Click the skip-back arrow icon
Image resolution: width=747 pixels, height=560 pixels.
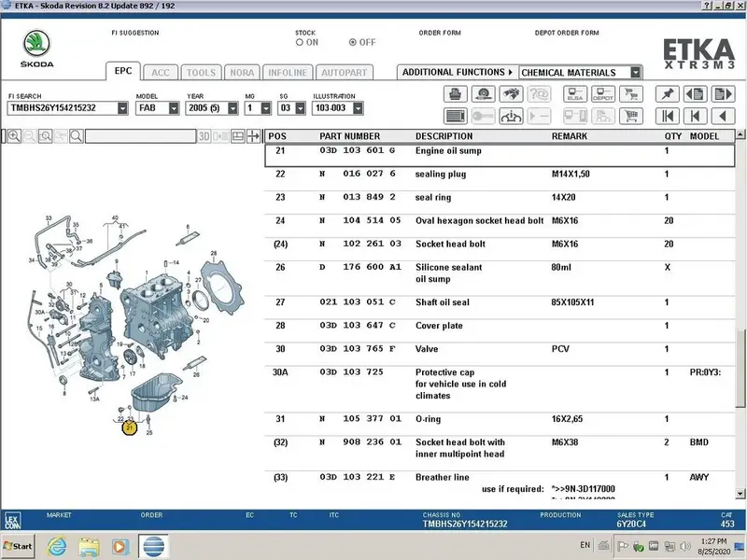(x=695, y=116)
